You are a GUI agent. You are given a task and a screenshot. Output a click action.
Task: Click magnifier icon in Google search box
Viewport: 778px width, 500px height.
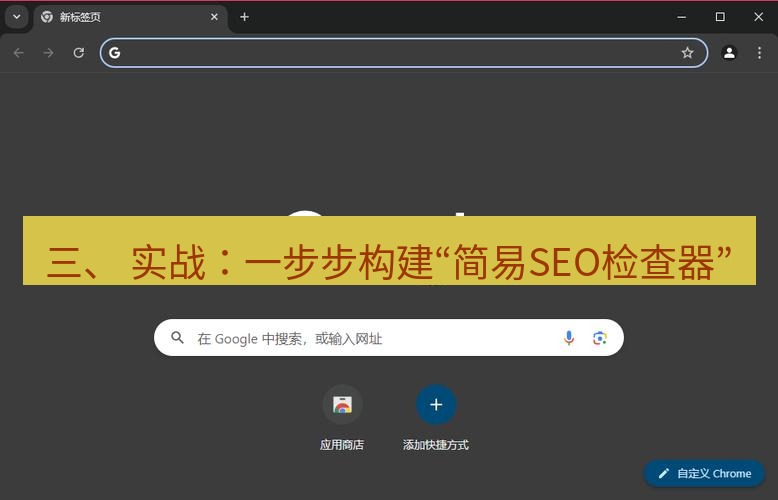(177, 338)
